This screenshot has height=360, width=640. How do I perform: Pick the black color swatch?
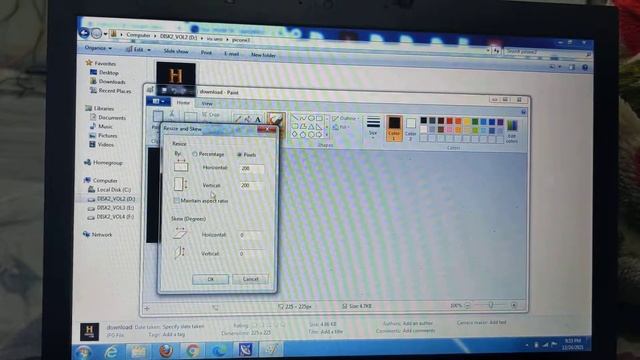click(x=424, y=120)
